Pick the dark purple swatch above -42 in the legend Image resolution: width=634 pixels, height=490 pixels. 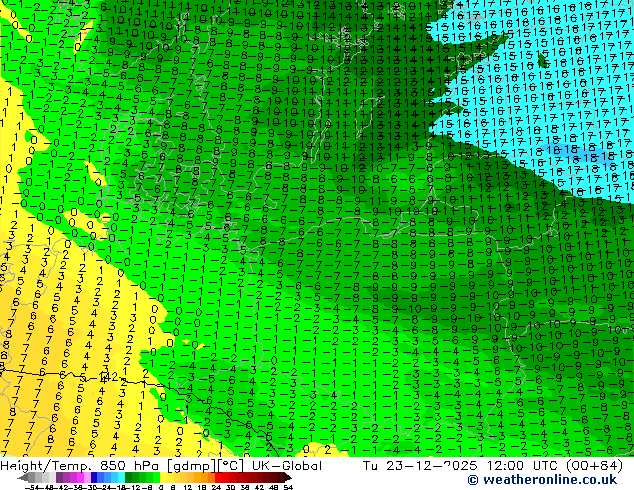coord(59,477)
